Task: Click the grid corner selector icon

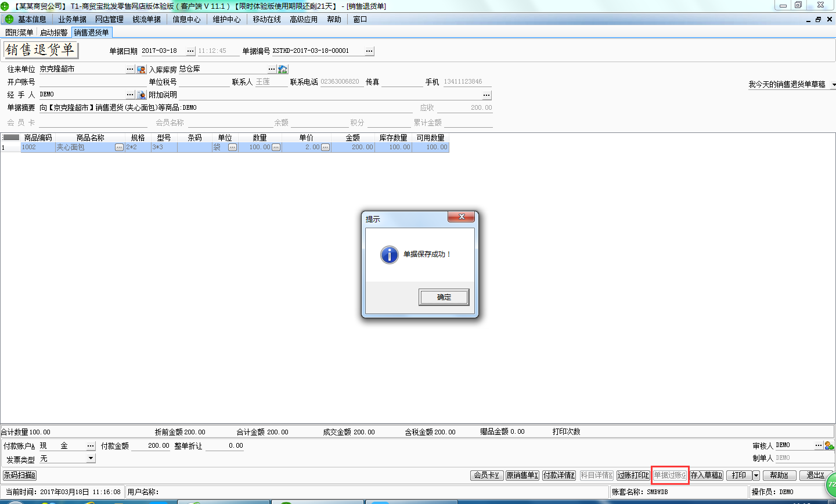Action: [11, 138]
